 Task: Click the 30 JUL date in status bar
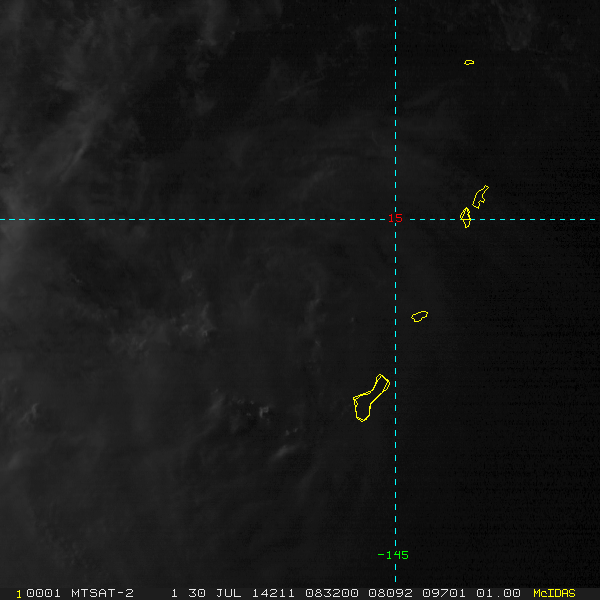(x=215, y=593)
